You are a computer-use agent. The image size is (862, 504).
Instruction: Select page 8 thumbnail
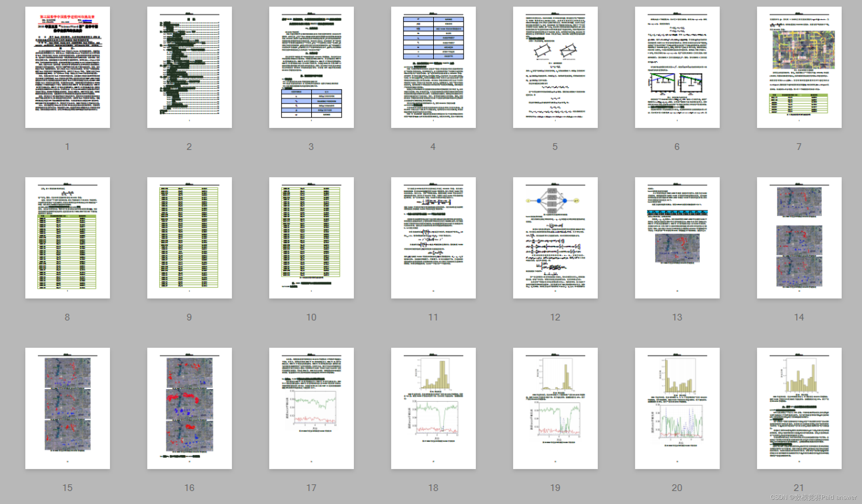click(x=67, y=238)
